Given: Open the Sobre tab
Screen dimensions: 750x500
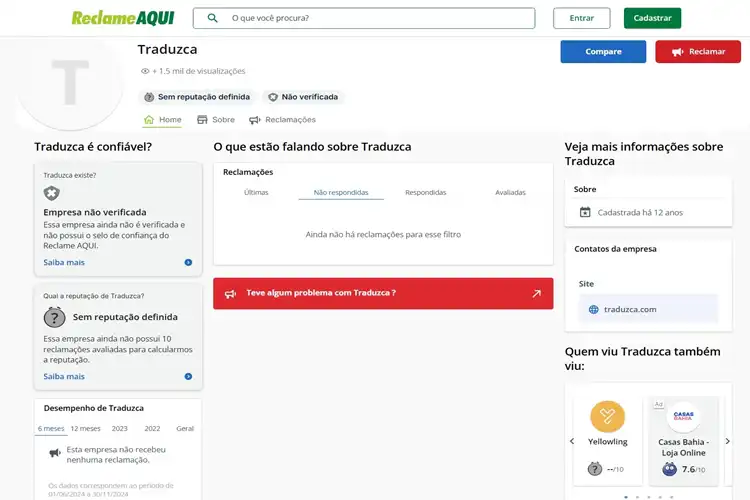Looking at the screenshot, I should point(216,120).
